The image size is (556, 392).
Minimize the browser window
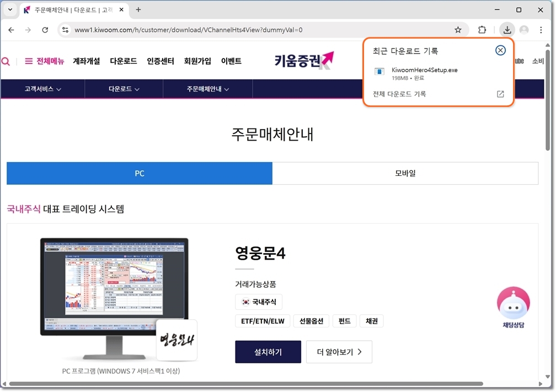click(x=497, y=9)
